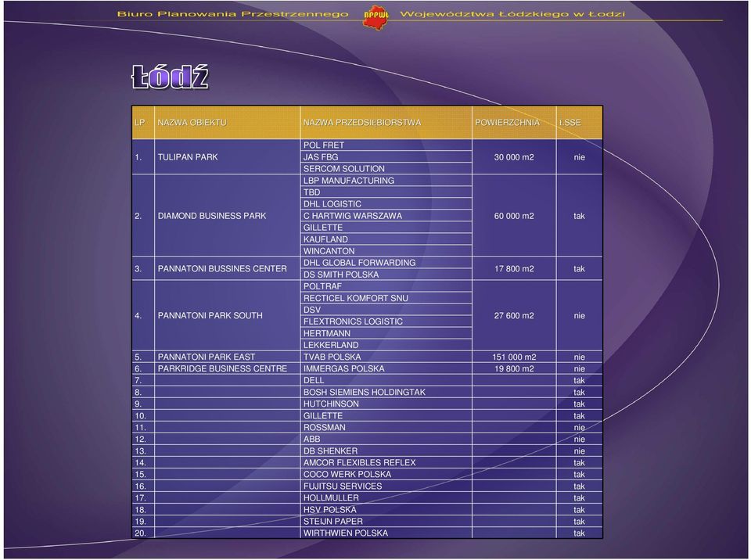
Task: Click the Łódź slide title
Action: point(171,77)
